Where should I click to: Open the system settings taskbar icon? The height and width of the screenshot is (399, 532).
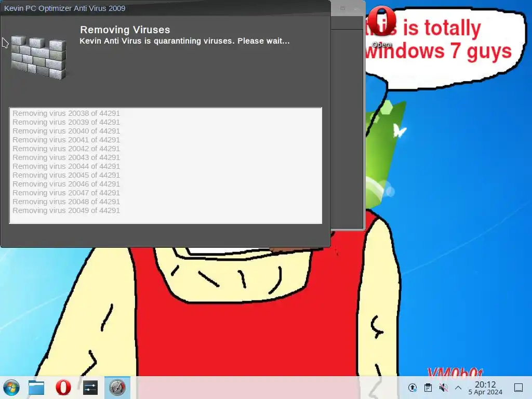90,388
